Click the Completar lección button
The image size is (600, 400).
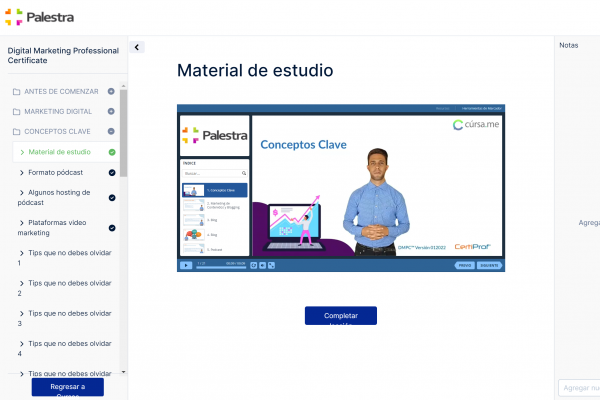(x=341, y=316)
